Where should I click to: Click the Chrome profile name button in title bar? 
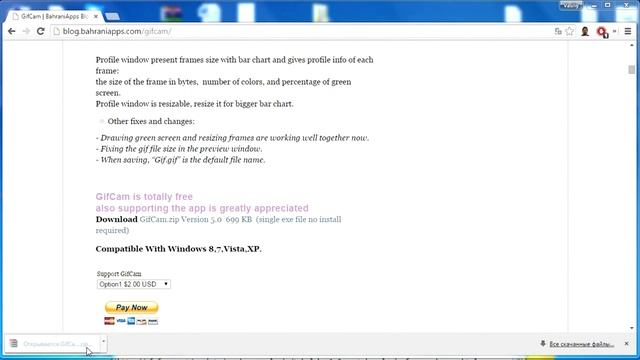[570, 5]
